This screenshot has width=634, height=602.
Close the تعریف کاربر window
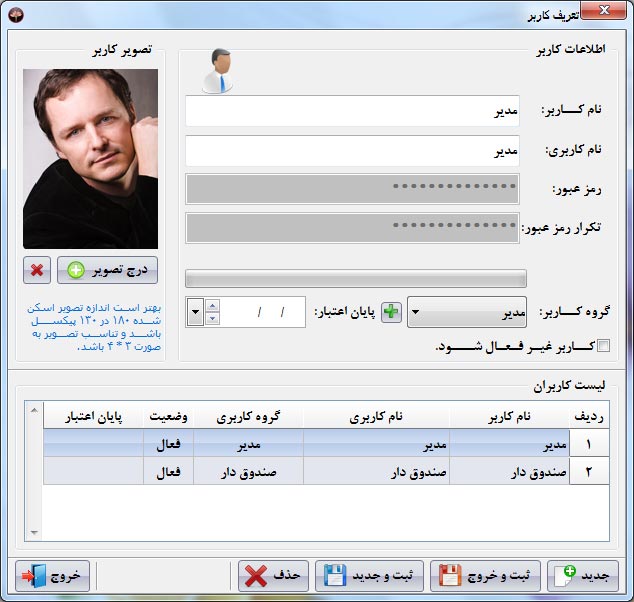604,10
